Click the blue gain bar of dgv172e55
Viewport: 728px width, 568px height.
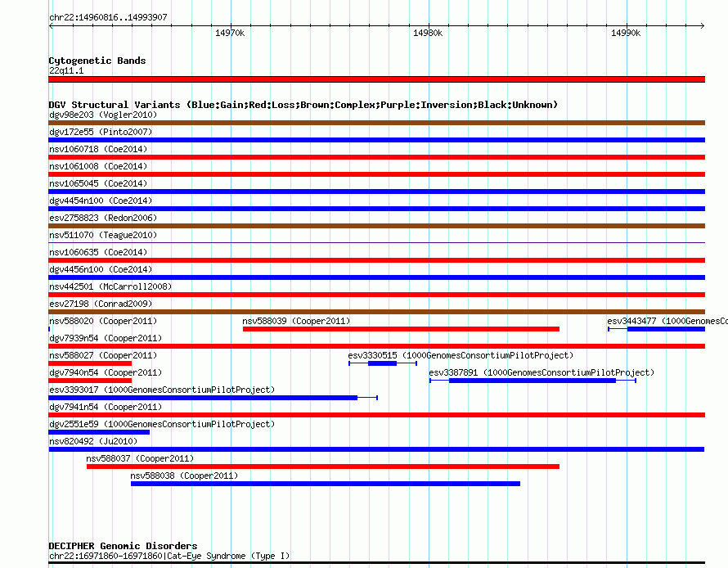pos(376,140)
